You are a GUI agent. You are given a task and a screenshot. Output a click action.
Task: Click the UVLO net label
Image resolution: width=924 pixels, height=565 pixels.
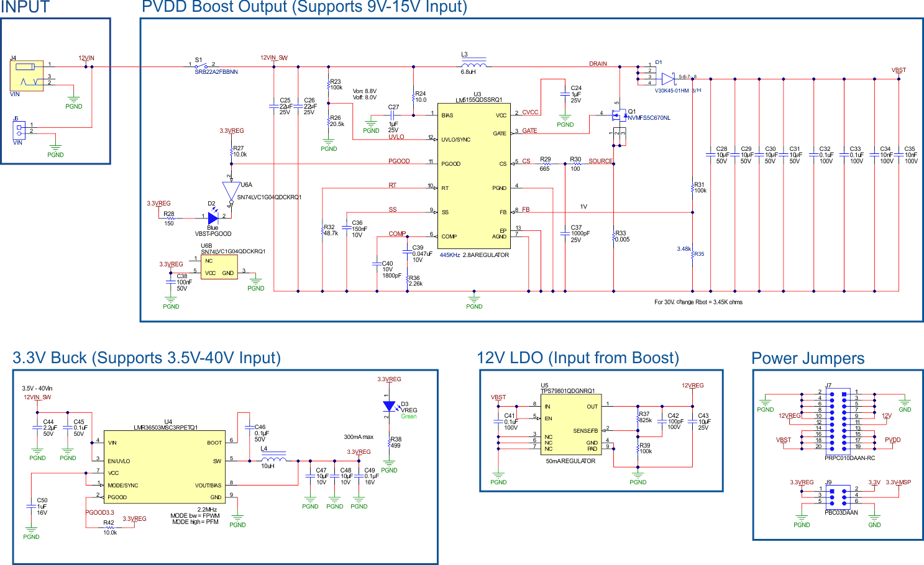point(396,137)
